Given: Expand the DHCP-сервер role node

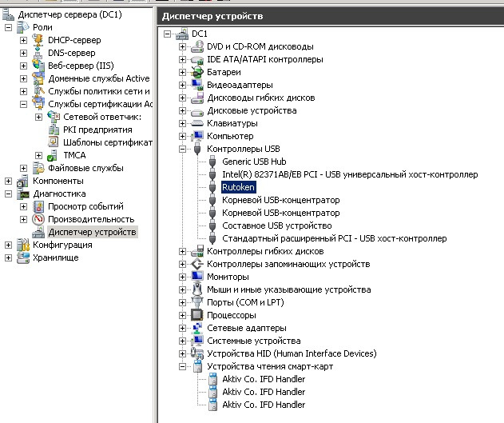Looking at the screenshot, I should pyautogui.click(x=23, y=40).
